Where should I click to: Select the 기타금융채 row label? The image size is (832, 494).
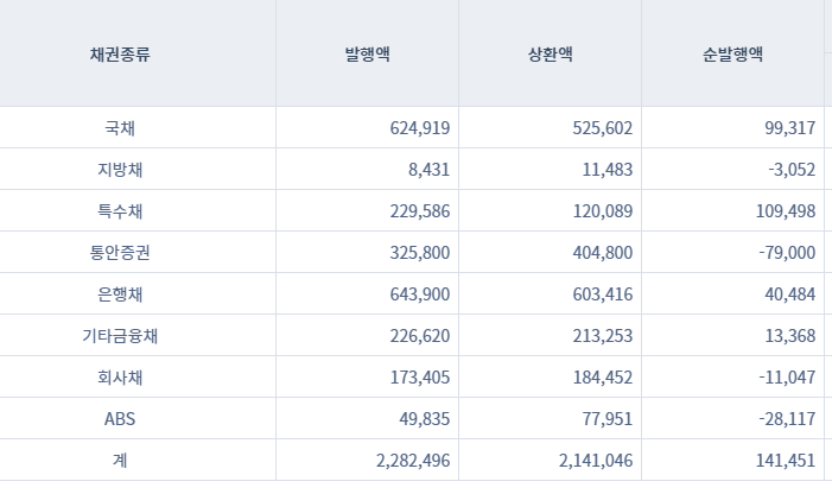point(120,336)
